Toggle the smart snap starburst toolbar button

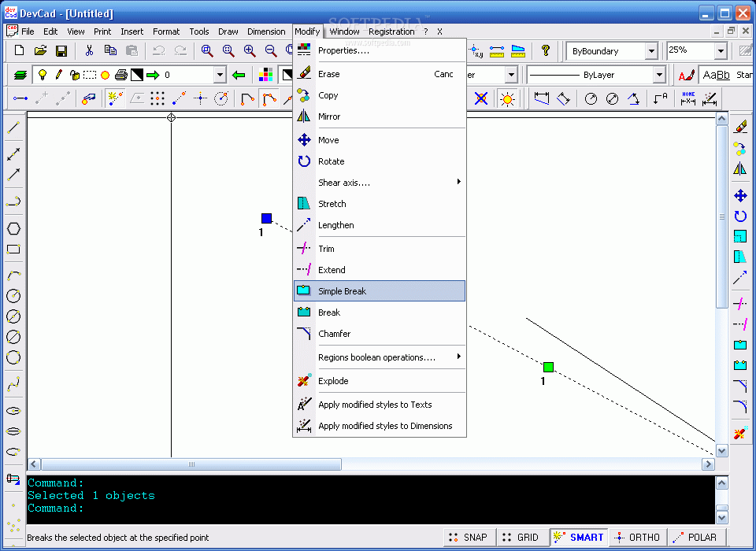[115, 99]
